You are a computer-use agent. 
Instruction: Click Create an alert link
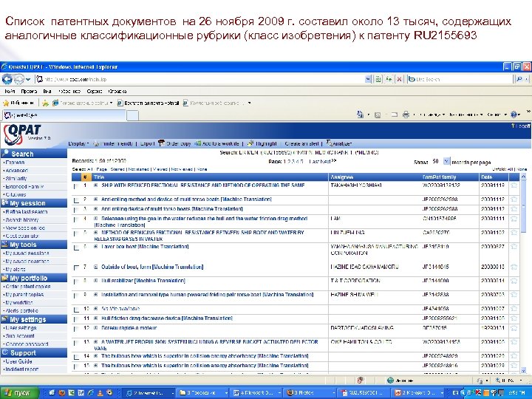301,143
